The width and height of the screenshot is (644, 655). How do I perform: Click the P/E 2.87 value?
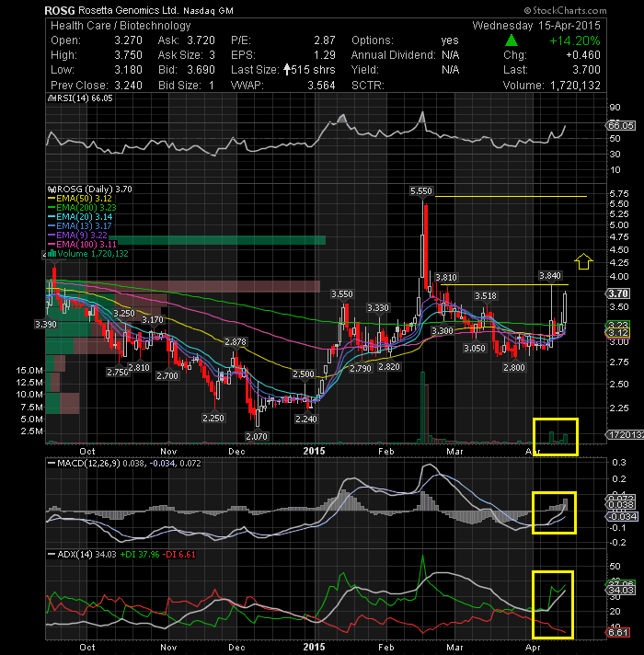pos(325,40)
